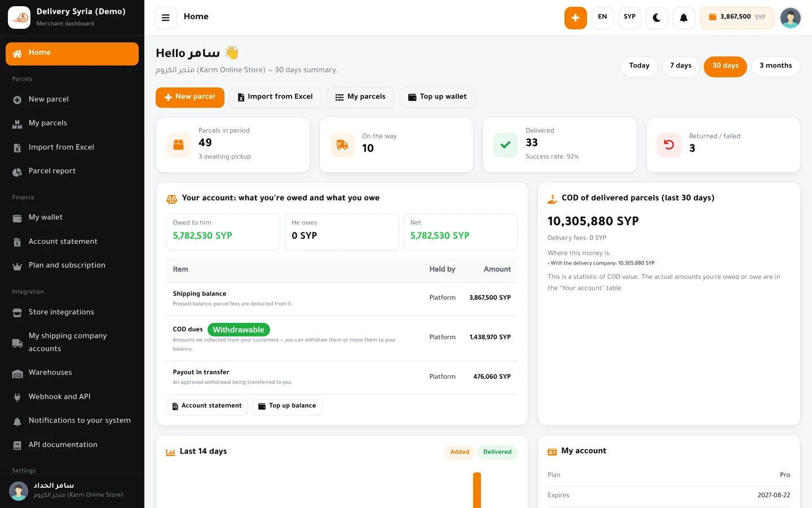Open Store integrations in the sidebar
This screenshot has width=812, height=508.
pyautogui.click(x=72, y=312)
